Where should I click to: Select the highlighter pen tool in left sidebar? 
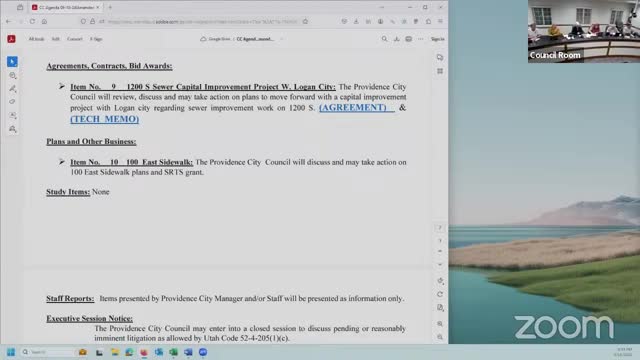(13, 89)
